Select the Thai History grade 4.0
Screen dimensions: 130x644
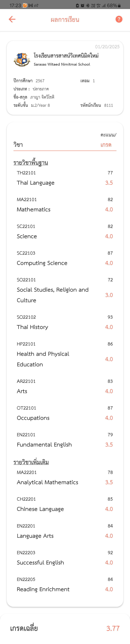coord(109,327)
